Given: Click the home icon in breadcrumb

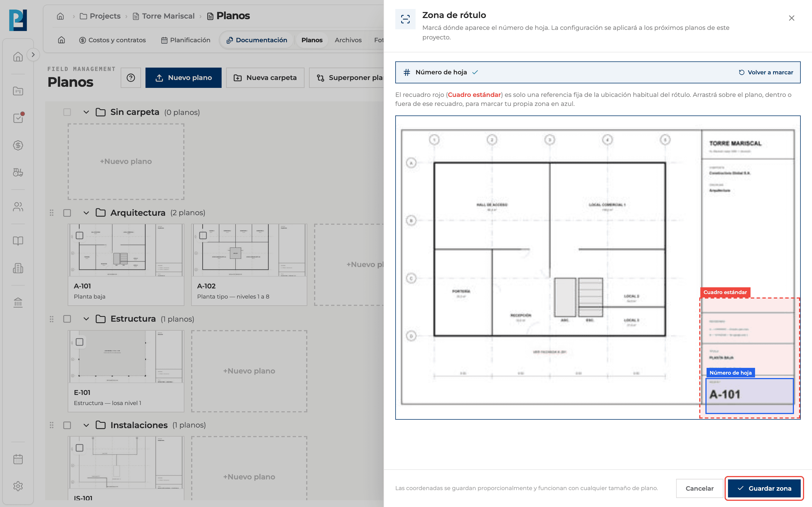Looking at the screenshot, I should (60, 16).
